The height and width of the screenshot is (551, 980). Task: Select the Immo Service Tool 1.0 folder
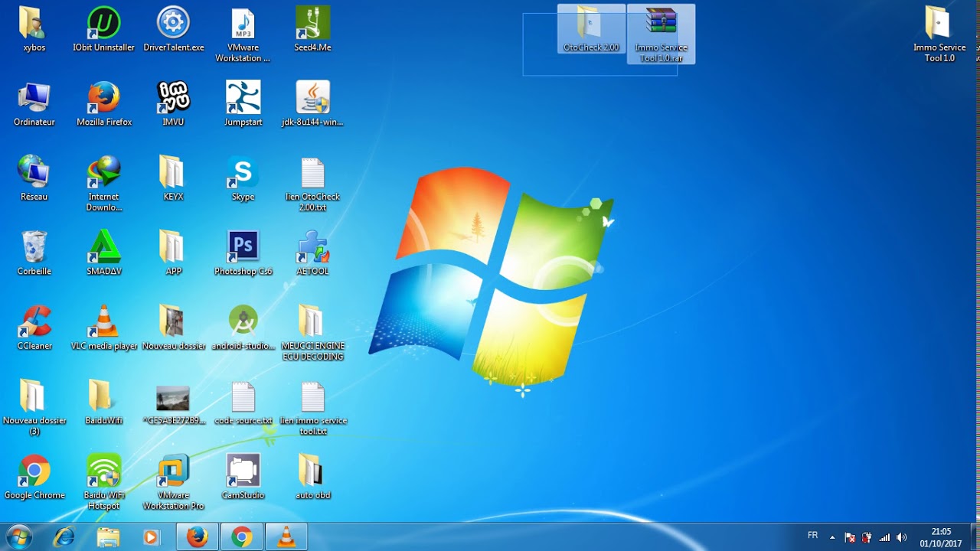coord(939,23)
